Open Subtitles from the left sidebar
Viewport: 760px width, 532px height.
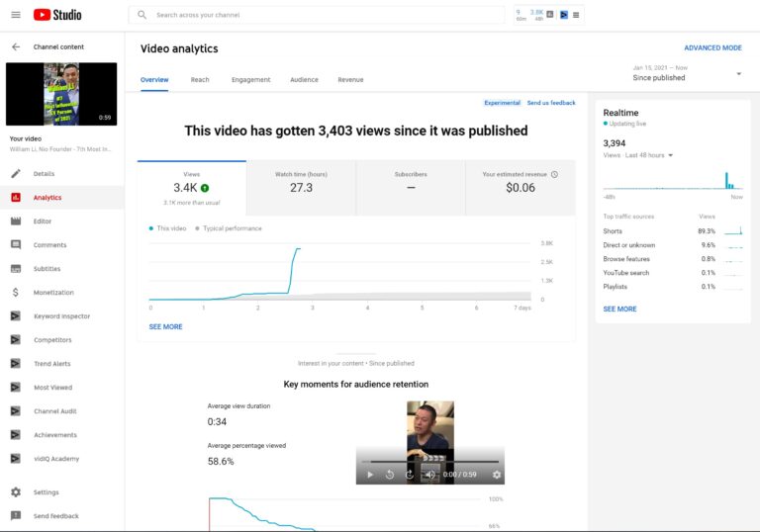pos(47,269)
